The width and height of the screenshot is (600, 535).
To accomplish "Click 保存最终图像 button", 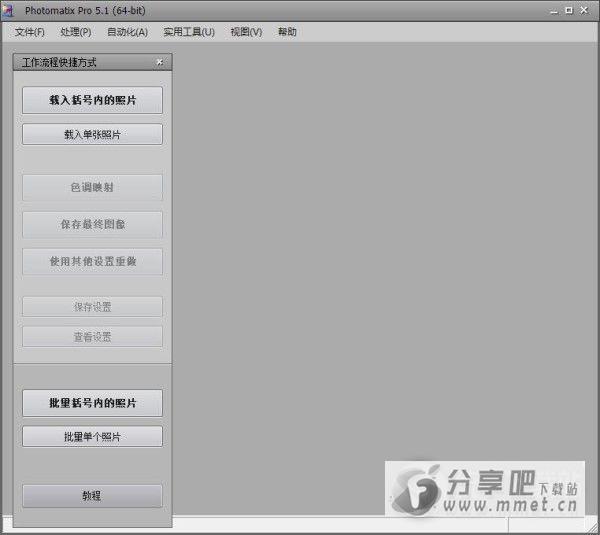I will [x=92, y=225].
